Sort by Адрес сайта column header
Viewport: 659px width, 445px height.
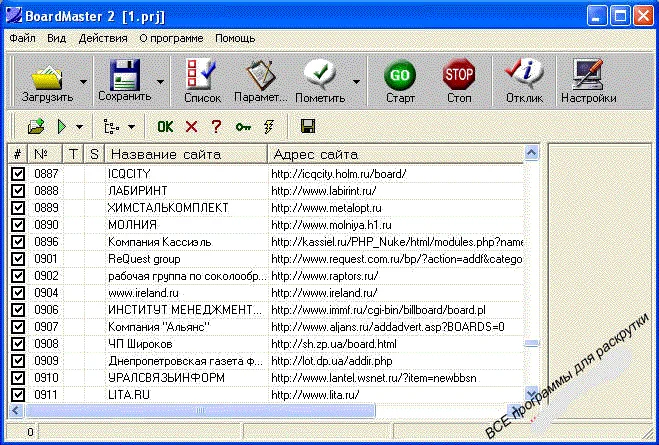tap(396, 154)
